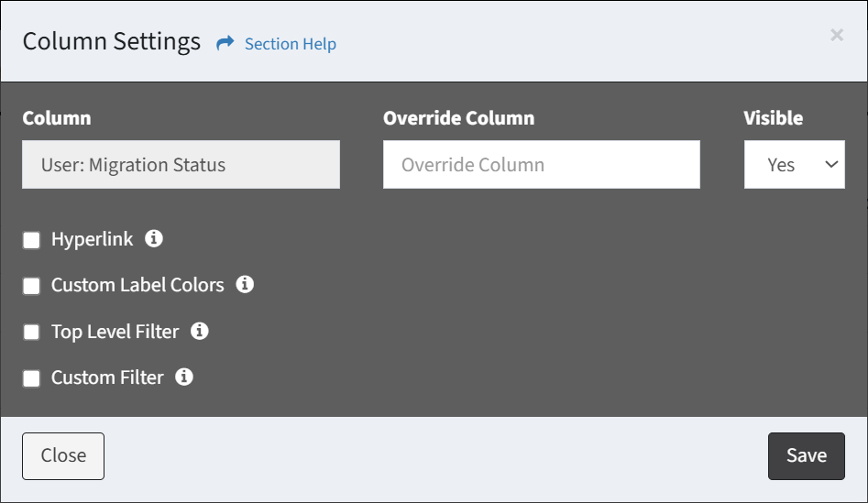Check the Custom Filter checkbox
The height and width of the screenshot is (503, 868).
pyautogui.click(x=31, y=378)
